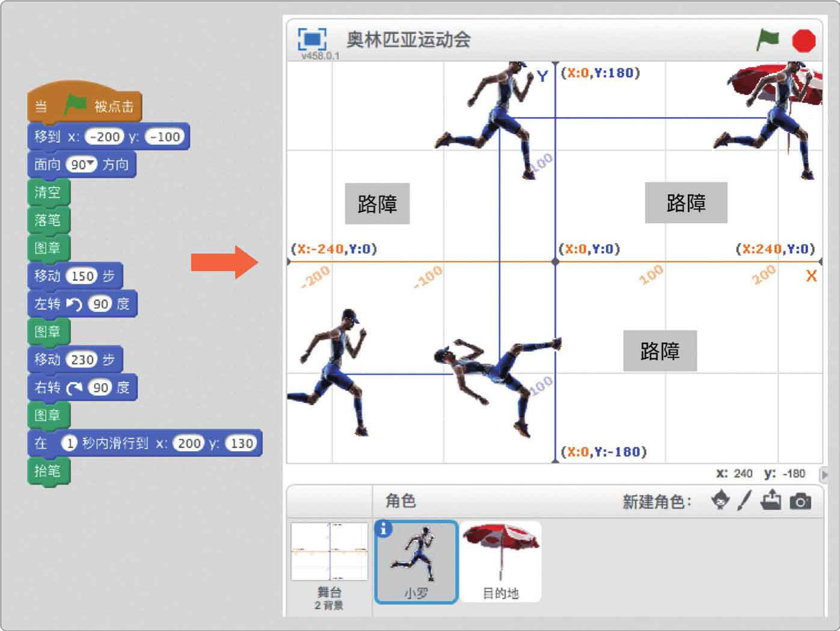
Task: Click the green flag to start the project
Action: (767, 40)
